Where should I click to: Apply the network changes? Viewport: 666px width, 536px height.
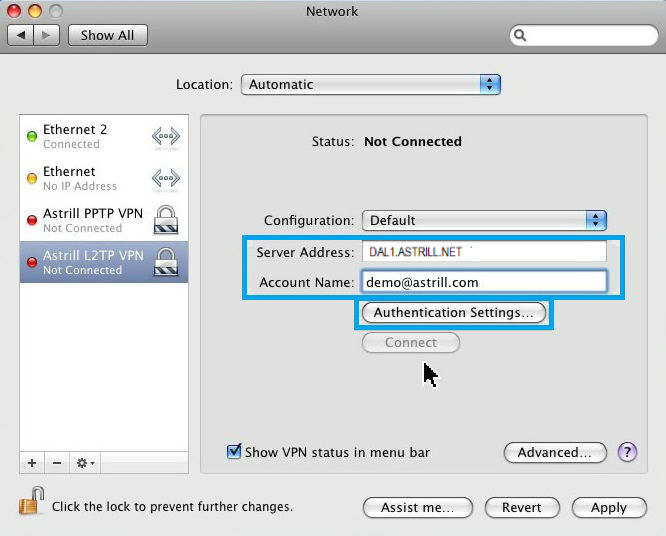pos(609,508)
